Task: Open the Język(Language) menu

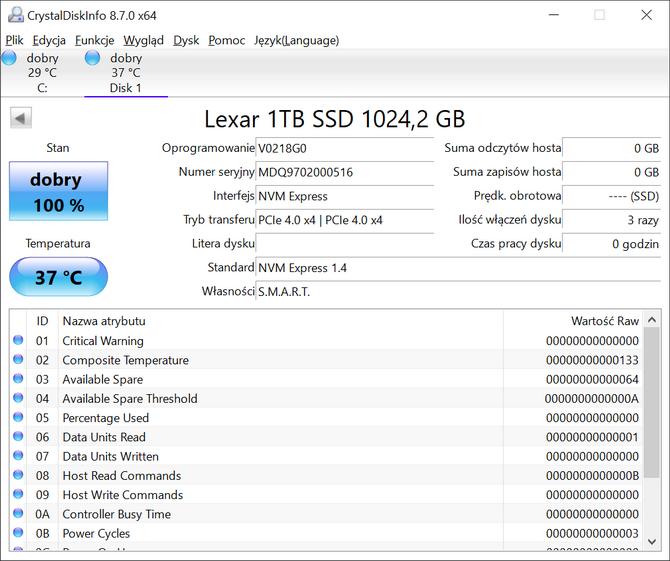Action: coord(297,41)
